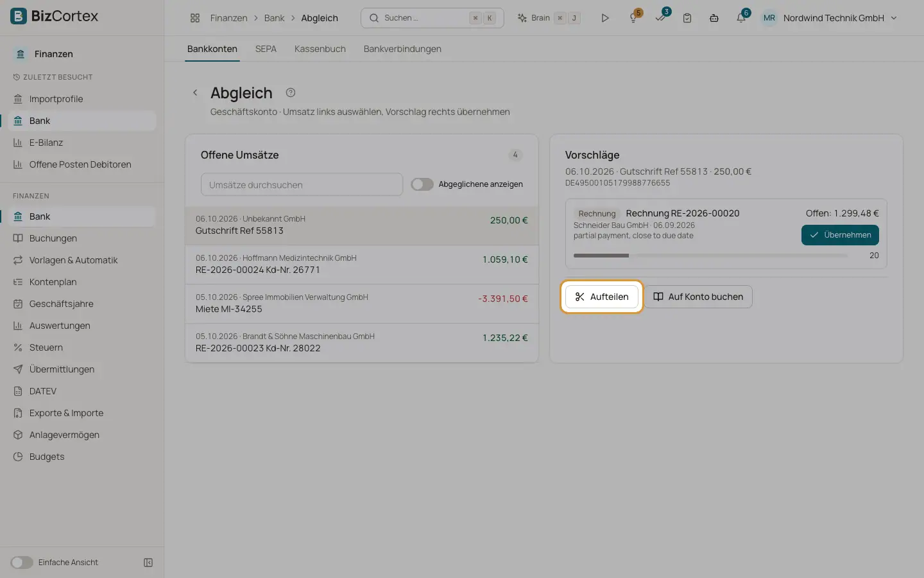Screen dimensions: 924x578
Task: Click the play icon in the top bar
Action: [605, 18]
